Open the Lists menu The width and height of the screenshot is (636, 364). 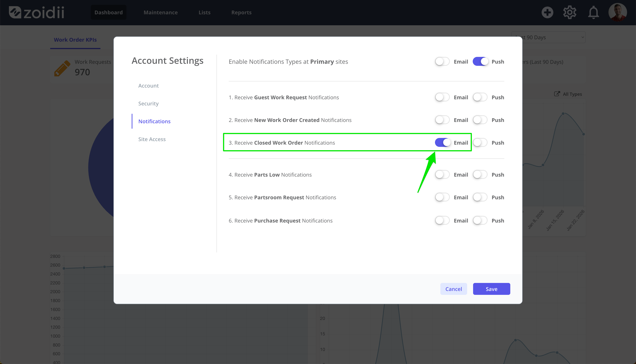[x=205, y=12]
